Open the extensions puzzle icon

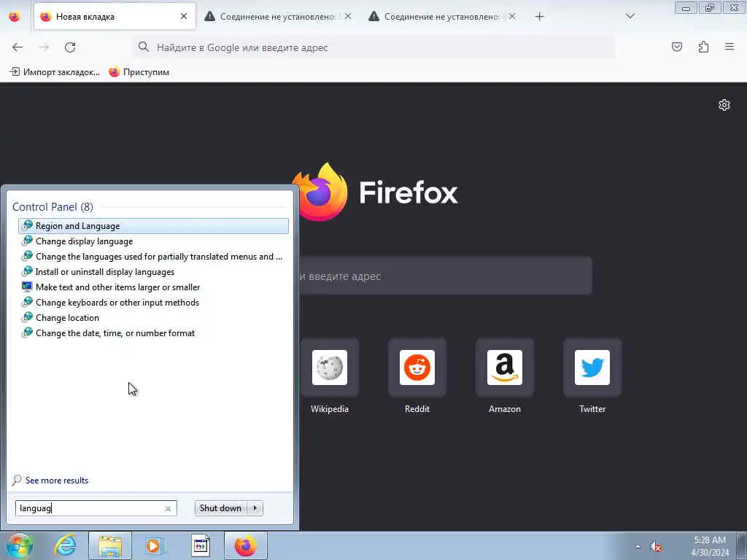703,47
